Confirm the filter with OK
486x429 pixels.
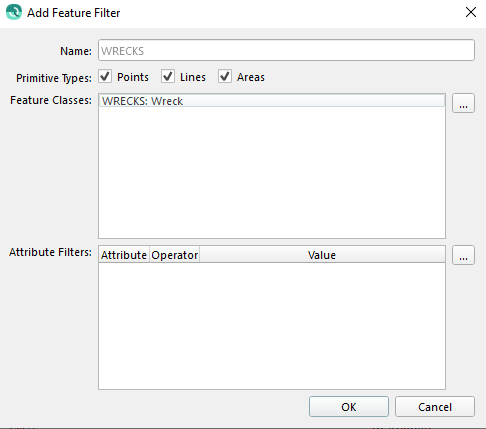(x=349, y=407)
